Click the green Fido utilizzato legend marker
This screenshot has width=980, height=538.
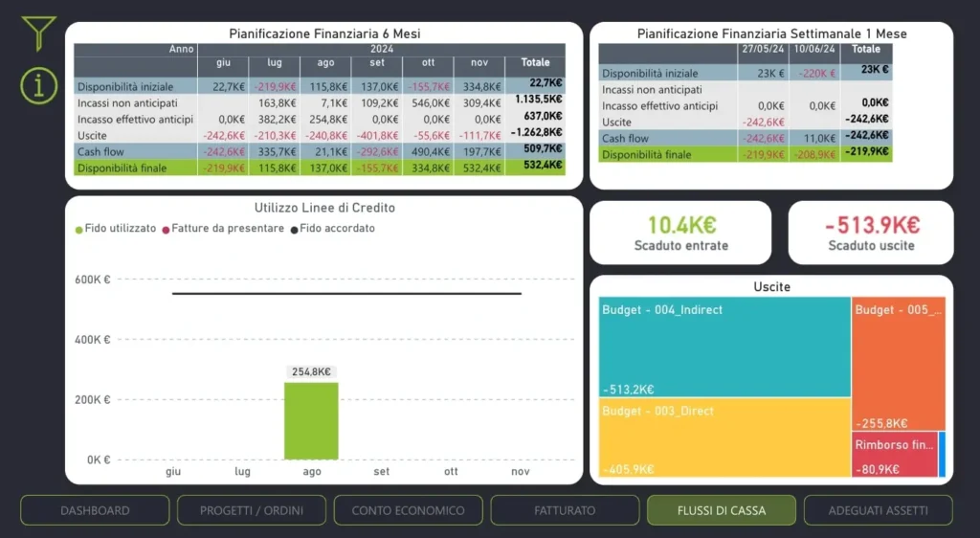click(x=78, y=230)
